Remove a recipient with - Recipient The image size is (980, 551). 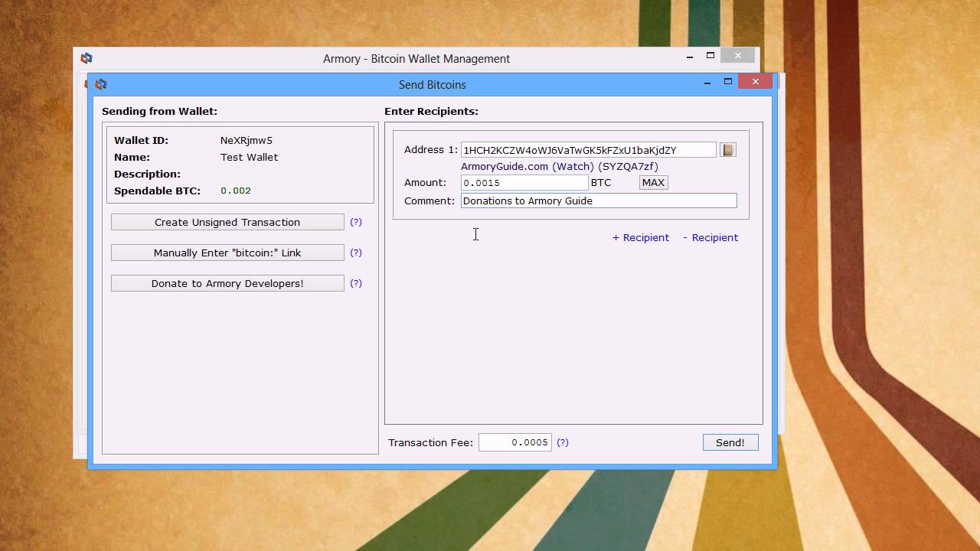[x=710, y=237]
